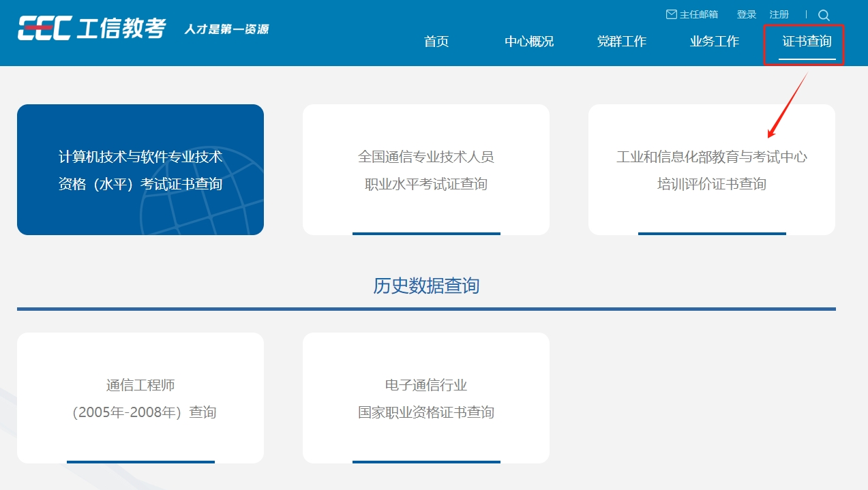868x490 pixels.
Task: Open 党群工作 menu item
Action: coord(622,42)
